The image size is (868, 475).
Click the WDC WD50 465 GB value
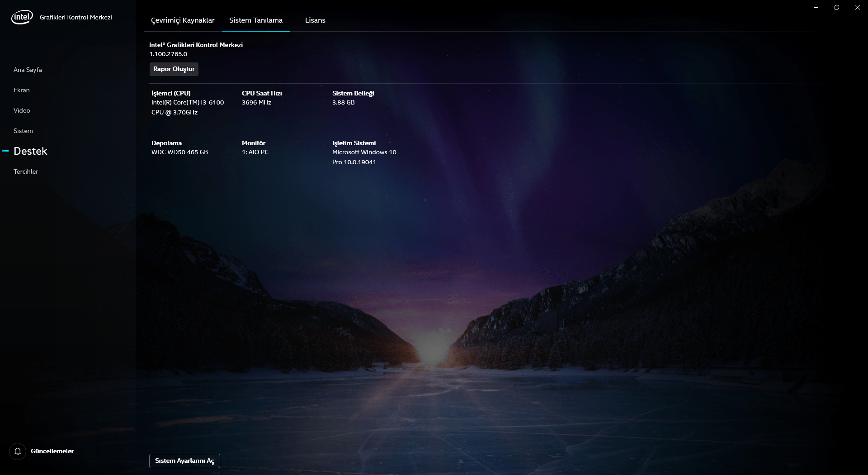(179, 152)
